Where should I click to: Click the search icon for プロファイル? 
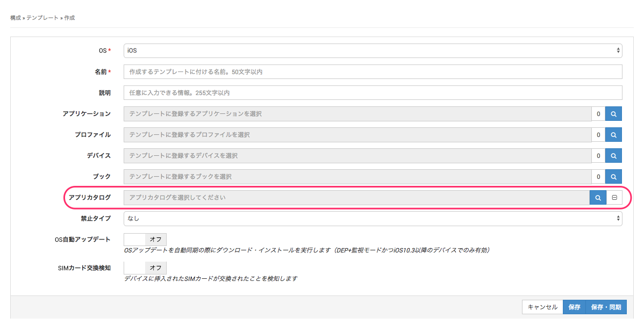(x=613, y=135)
